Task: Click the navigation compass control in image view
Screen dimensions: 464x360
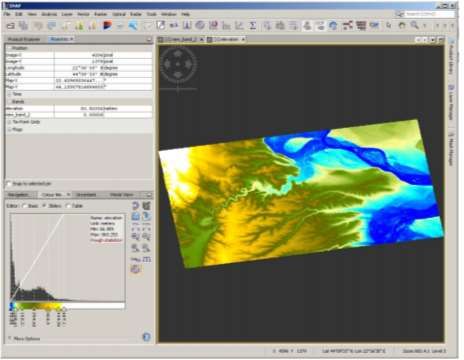Action: click(x=178, y=64)
